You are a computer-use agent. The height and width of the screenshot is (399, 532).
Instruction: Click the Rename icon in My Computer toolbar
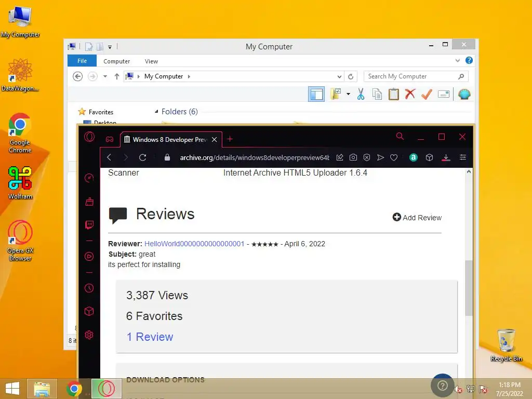[444, 94]
